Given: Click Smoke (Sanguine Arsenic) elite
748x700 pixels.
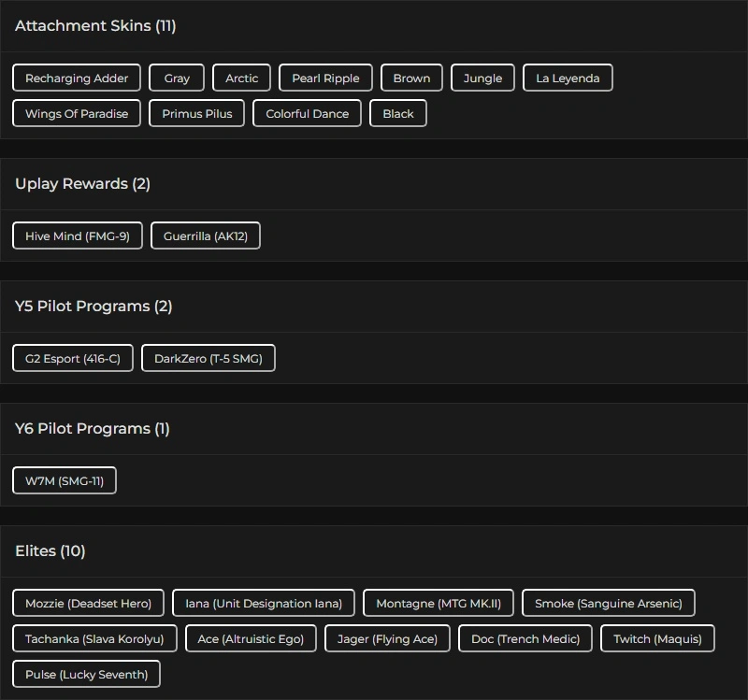Looking at the screenshot, I should (x=609, y=603).
